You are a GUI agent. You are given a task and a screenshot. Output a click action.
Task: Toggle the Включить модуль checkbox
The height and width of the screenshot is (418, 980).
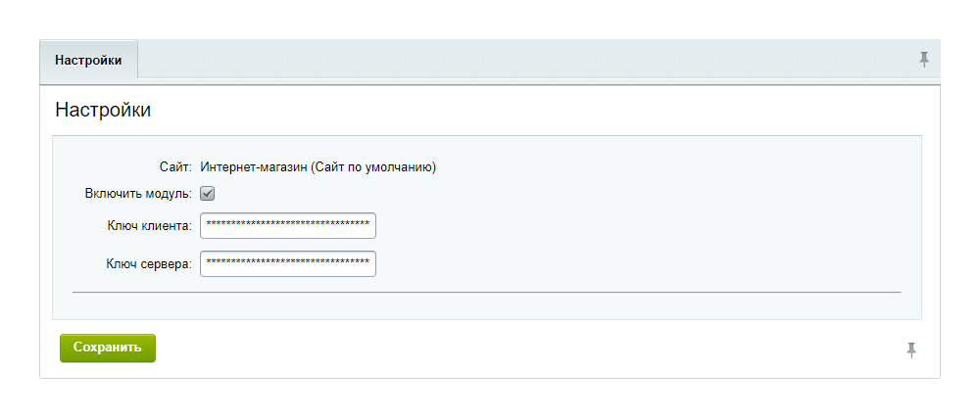208,194
